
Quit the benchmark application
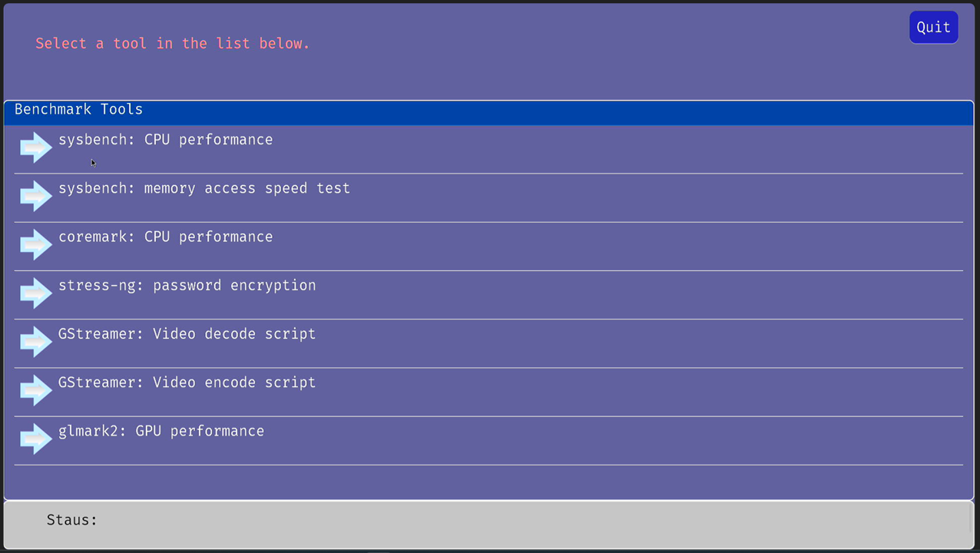click(x=933, y=28)
